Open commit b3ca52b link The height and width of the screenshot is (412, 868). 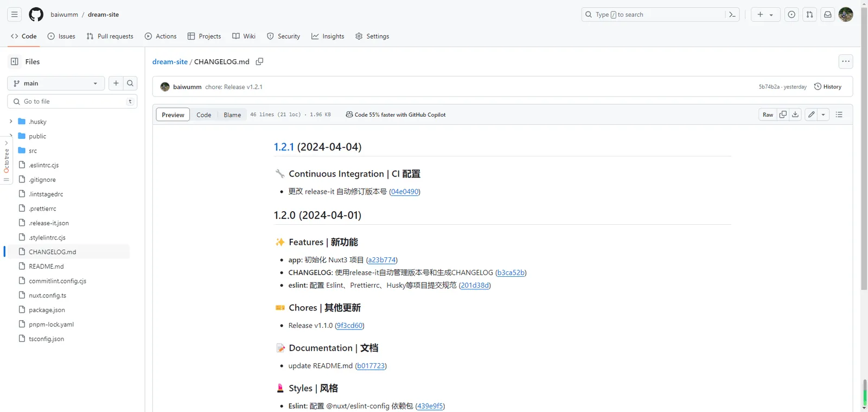(511, 272)
